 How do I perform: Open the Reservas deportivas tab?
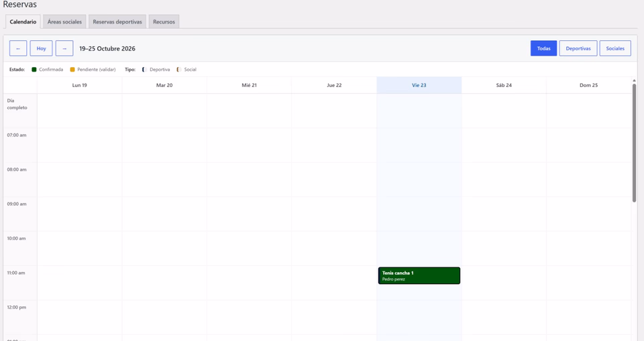point(117,21)
